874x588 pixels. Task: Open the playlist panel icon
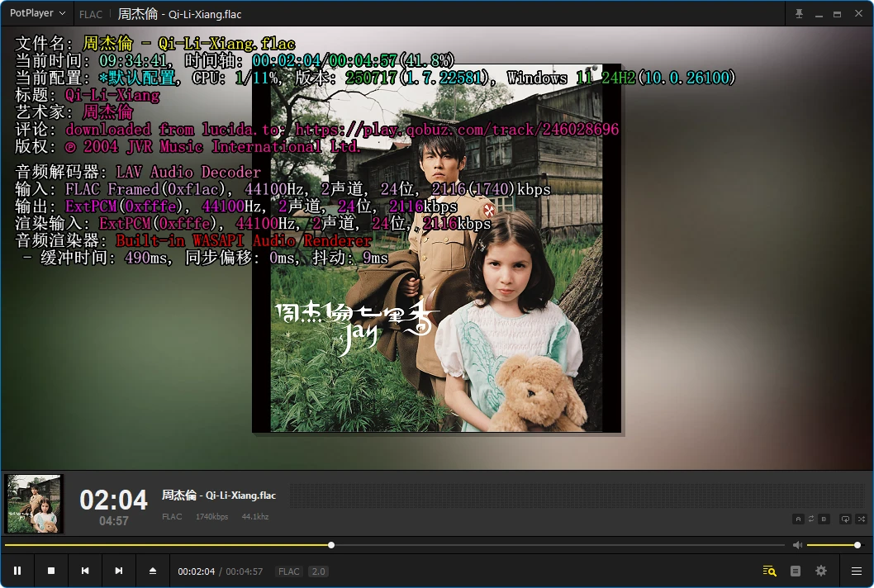coord(796,571)
